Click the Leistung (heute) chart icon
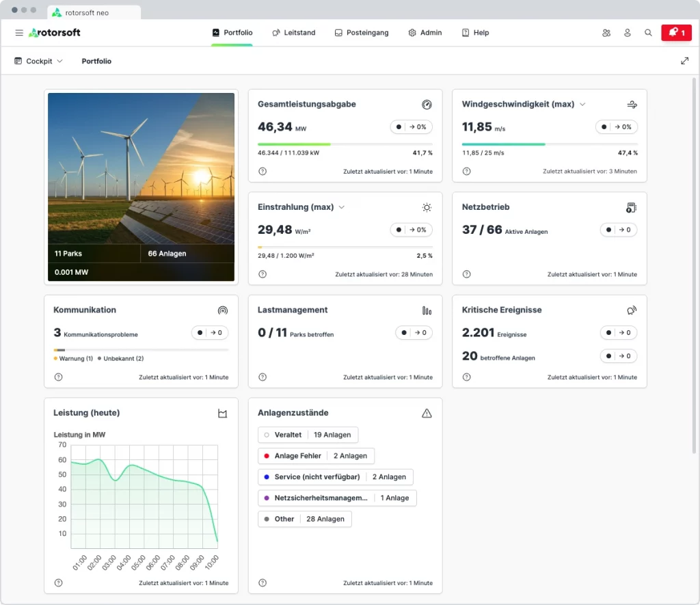Viewport: 700px width, 605px height. point(222,414)
